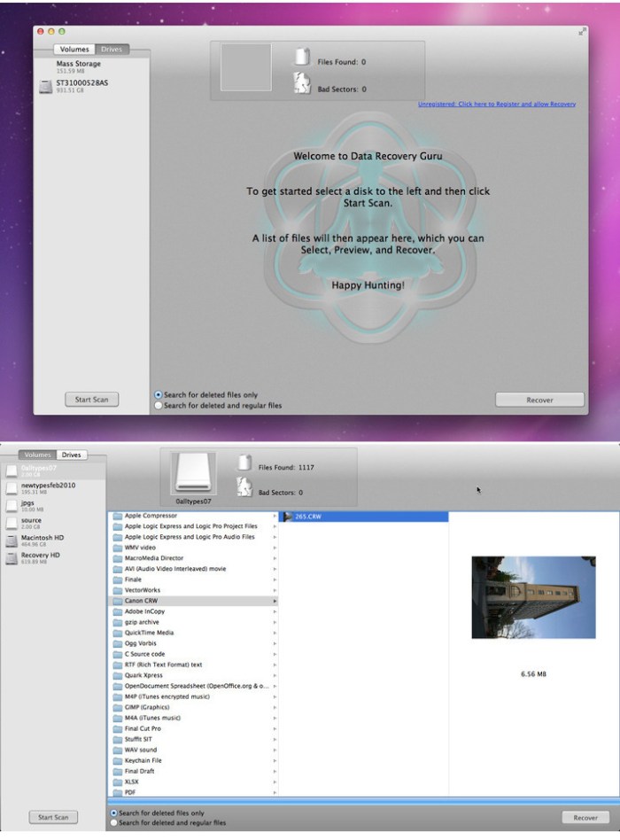
Task: Expand Quark Xpress folder arrow
Action: point(275,675)
